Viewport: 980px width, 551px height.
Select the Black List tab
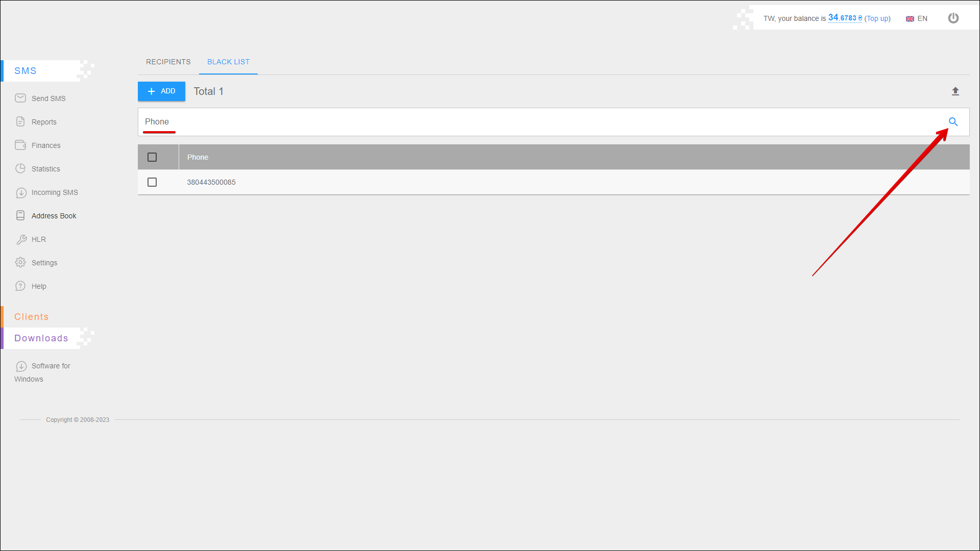[228, 62]
